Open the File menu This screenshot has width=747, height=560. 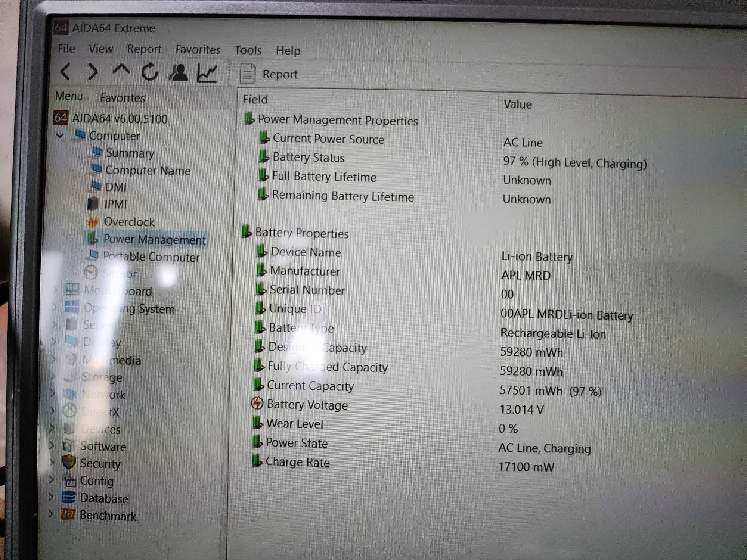pyautogui.click(x=65, y=49)
